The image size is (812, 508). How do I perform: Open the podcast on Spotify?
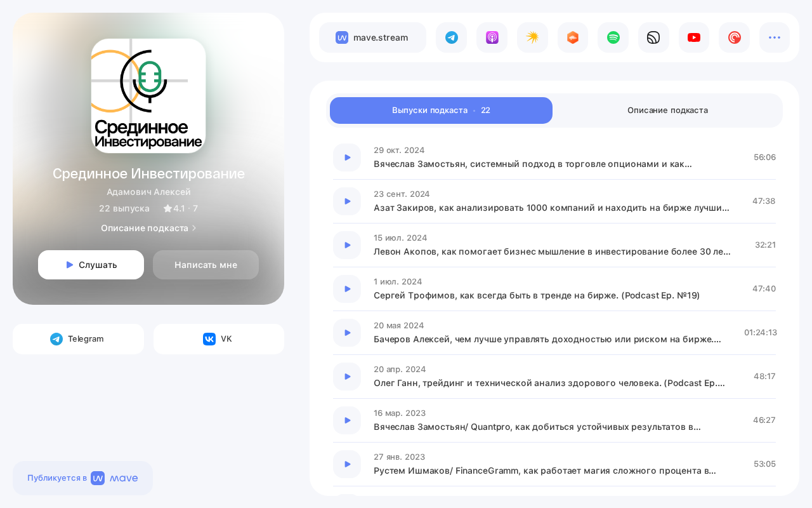click(613, 37)
